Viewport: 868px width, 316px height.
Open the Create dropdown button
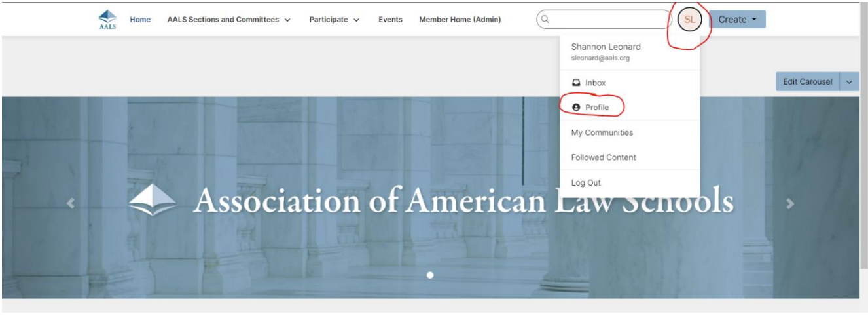(x=738, y=20)
